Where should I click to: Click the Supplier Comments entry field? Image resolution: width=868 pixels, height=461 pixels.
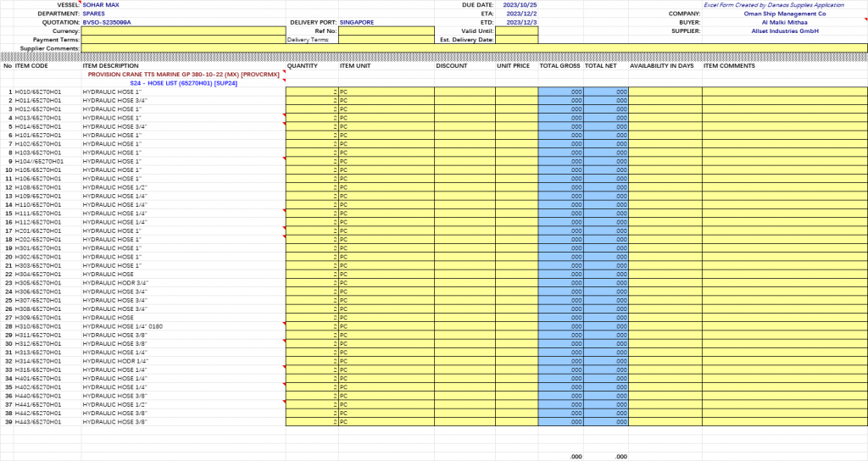[x=473, y=48]
